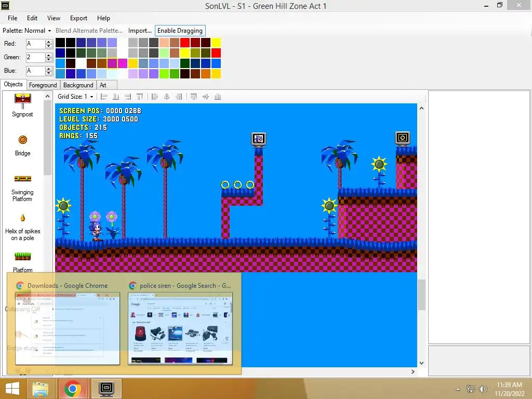
Task: Click the Green value input field
Action: (x=36, y=57)
